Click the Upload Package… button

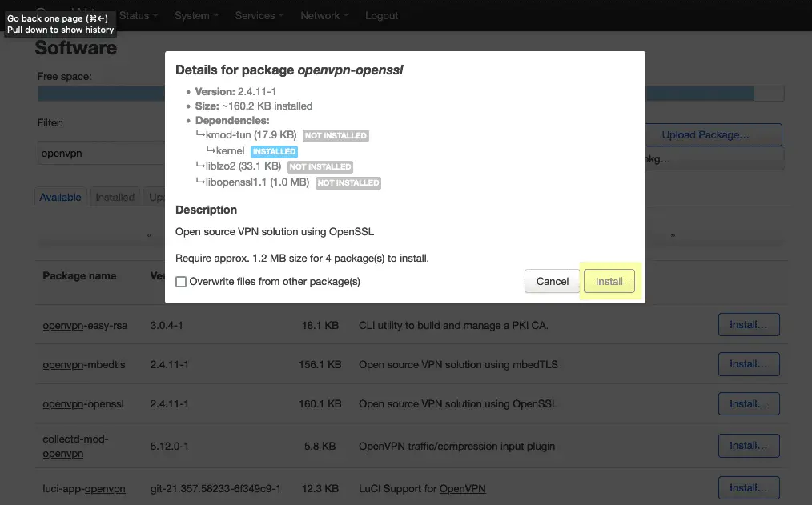pyautogui.click(x=714, y=135)
